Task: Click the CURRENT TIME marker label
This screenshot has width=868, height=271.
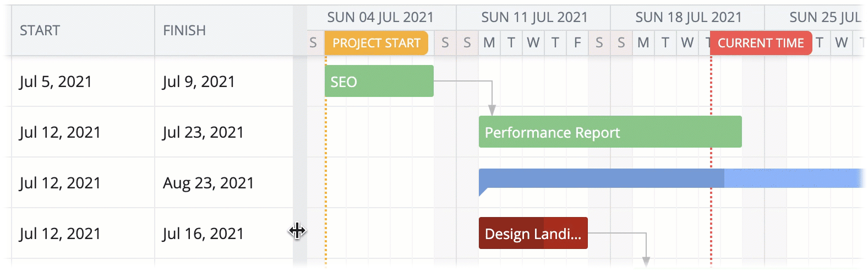Action: (x=761, y=43)
